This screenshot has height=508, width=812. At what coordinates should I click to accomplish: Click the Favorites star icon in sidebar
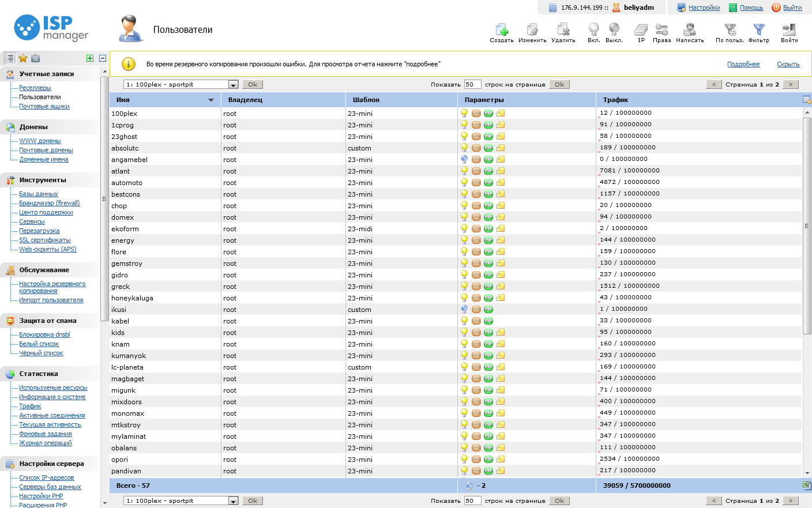(23, 58)
